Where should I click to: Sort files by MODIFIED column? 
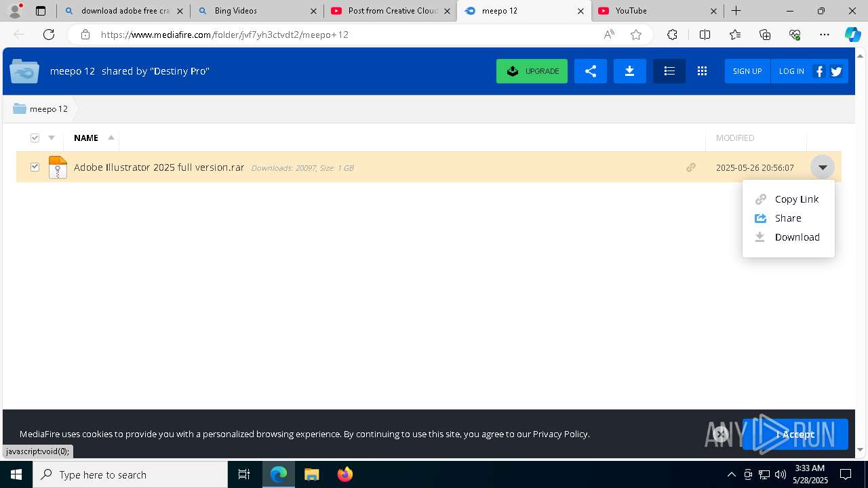tap(735, 138)
